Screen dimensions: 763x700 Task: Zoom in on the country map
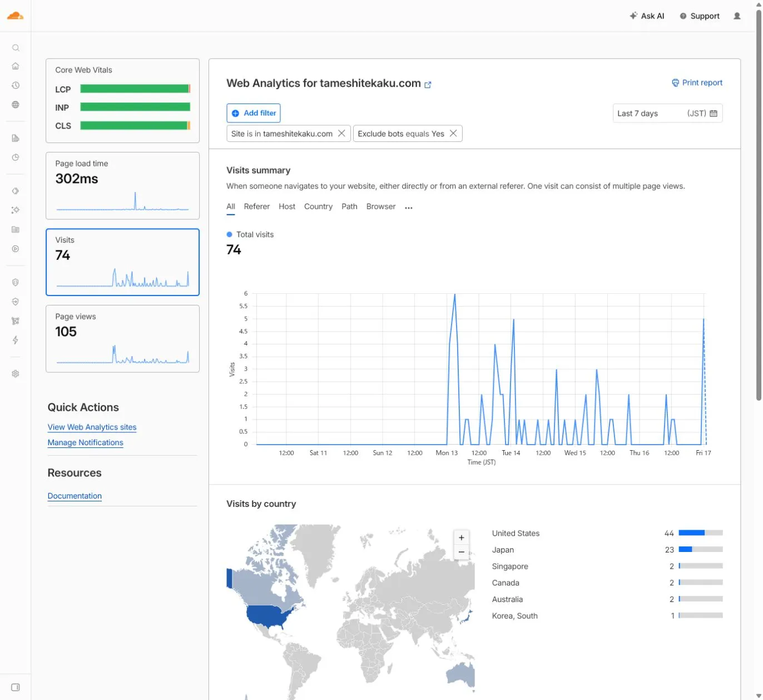tap(462, 538)
